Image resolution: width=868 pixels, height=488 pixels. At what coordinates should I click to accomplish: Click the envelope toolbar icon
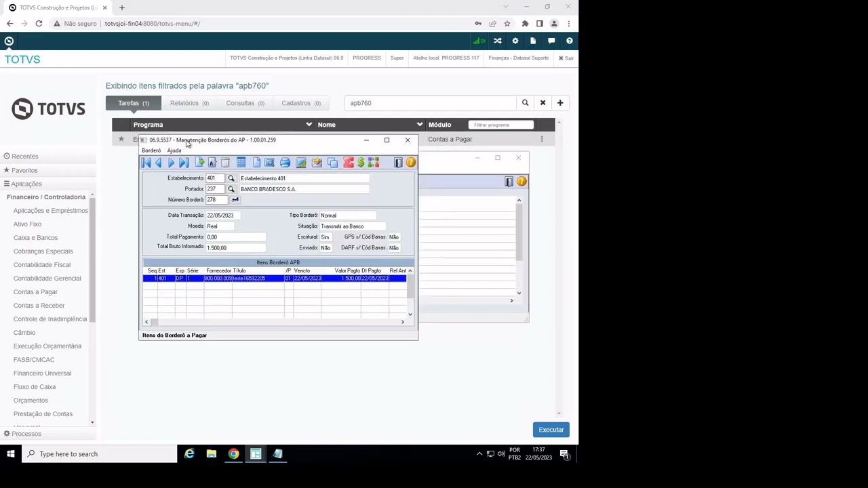pyautogui.click(x=317, y=163)
